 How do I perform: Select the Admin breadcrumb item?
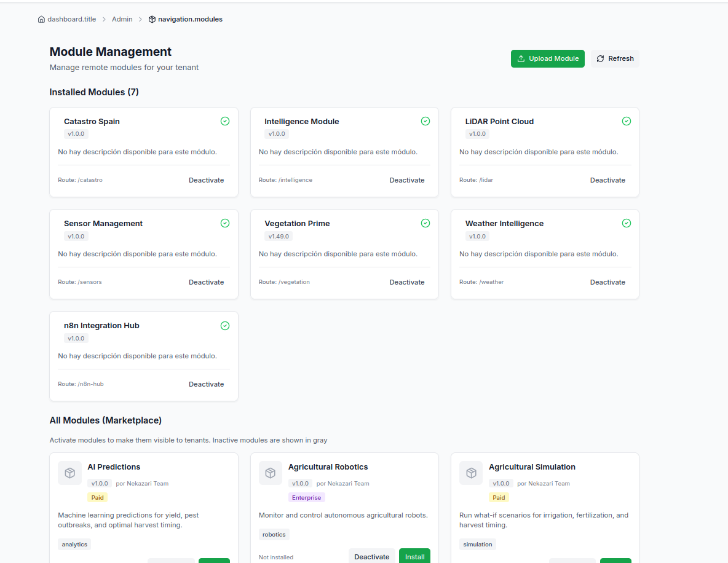pyautogui.click(x=122, y=19)
